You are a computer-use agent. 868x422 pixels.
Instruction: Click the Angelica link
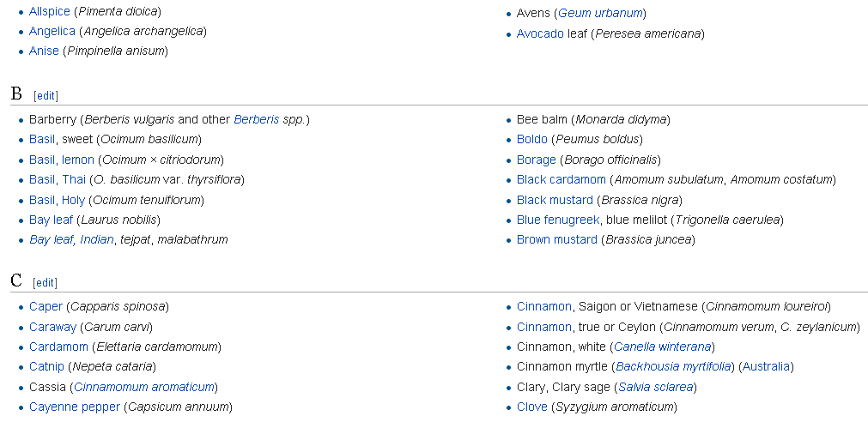pos(52,32)
